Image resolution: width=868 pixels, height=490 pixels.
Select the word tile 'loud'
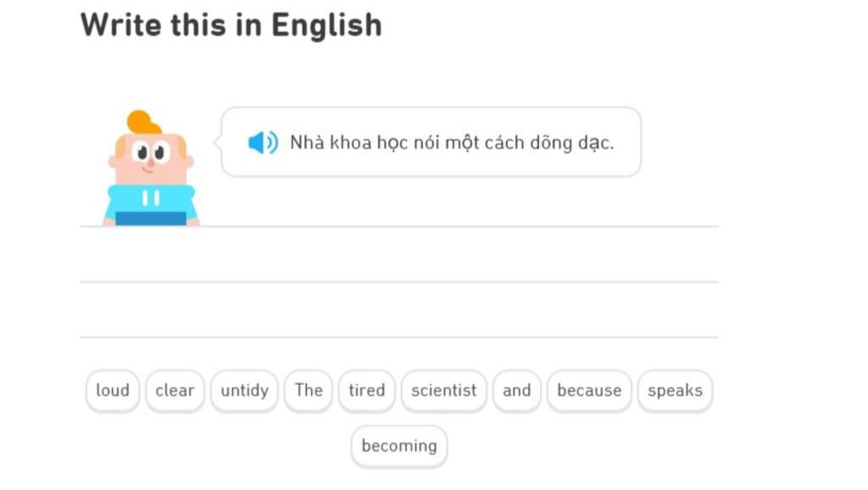point(113,391)
